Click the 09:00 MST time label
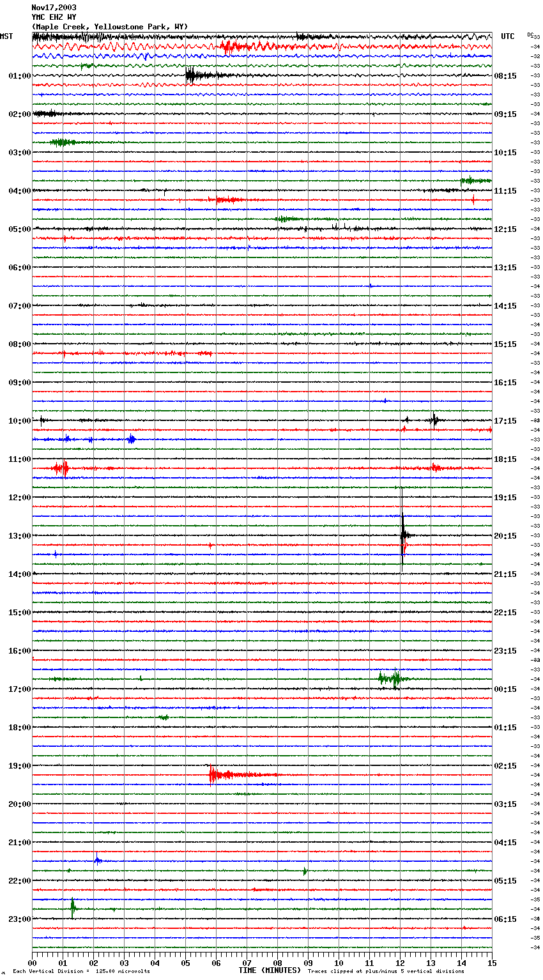 (20, 383)
